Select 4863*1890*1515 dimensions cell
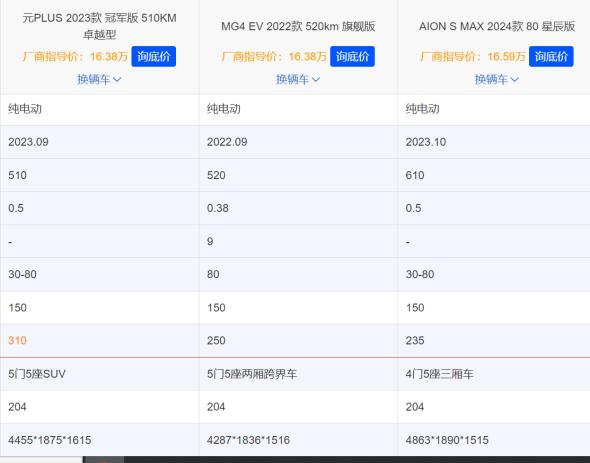This screenshot has height=463, width=590. (494, 440)
